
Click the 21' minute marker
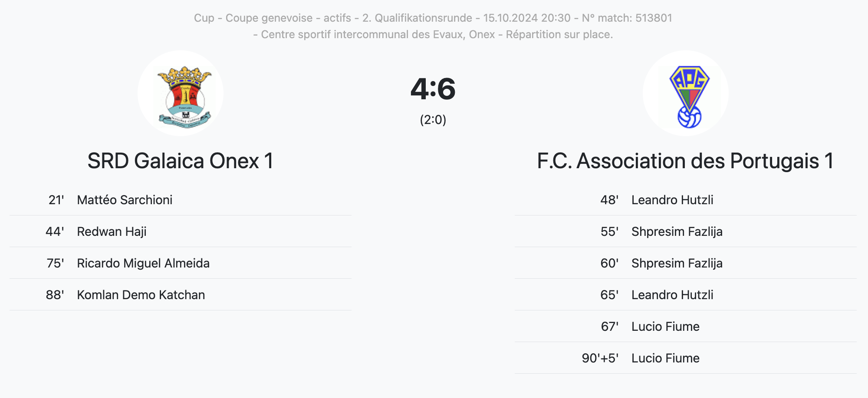point(56,200)
